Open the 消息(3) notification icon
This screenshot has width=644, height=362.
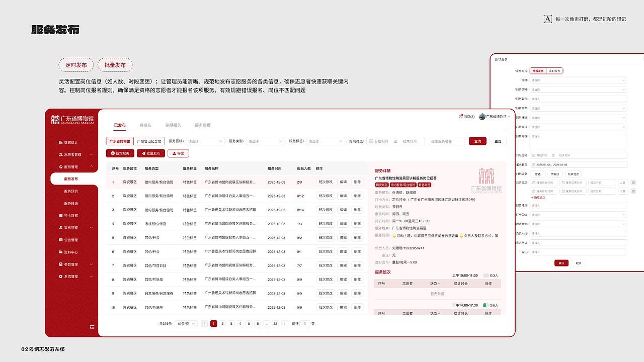coord(461,116)
